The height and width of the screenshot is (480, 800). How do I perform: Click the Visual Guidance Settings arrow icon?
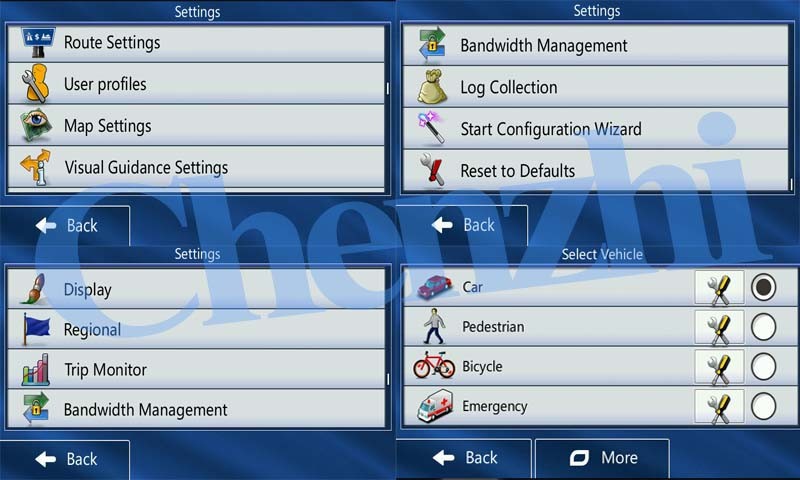click(x=38, y=168)
